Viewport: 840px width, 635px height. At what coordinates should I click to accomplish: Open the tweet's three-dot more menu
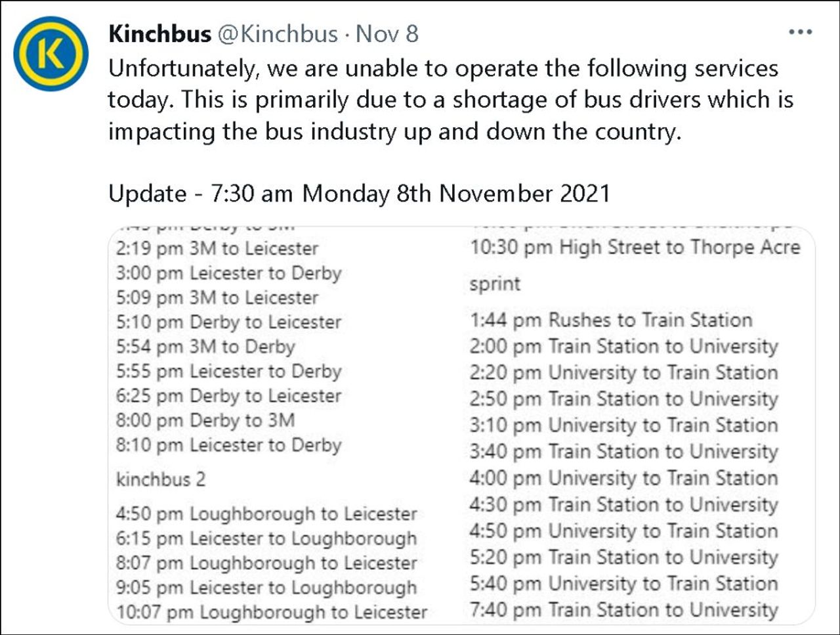[x=800, y=32]
